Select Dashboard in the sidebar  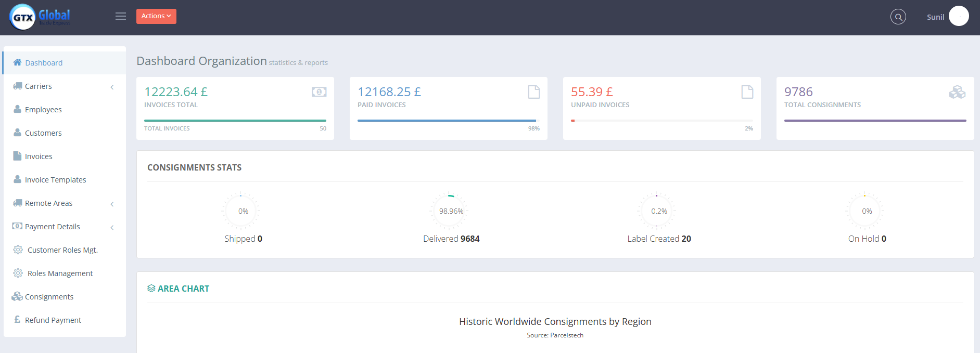click(44, 63)
